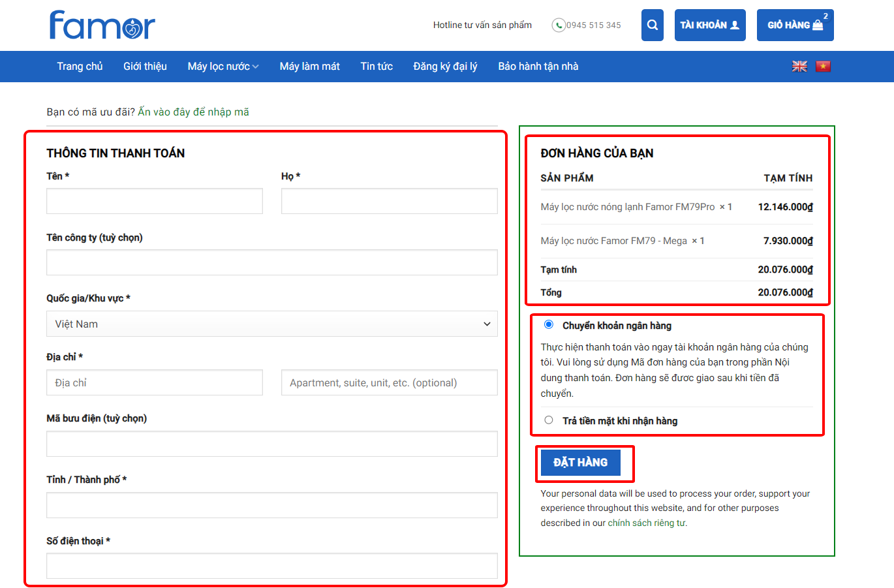Switch language with the Vietnam flag
Viewport: 894px width, 588px height.
(x=823, y=66)
